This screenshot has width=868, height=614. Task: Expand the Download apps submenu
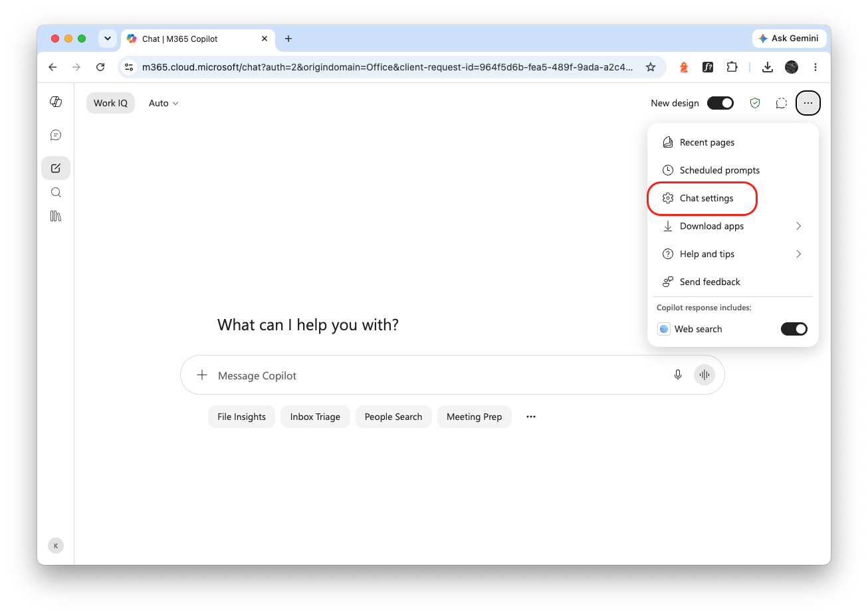click(733, 226)
